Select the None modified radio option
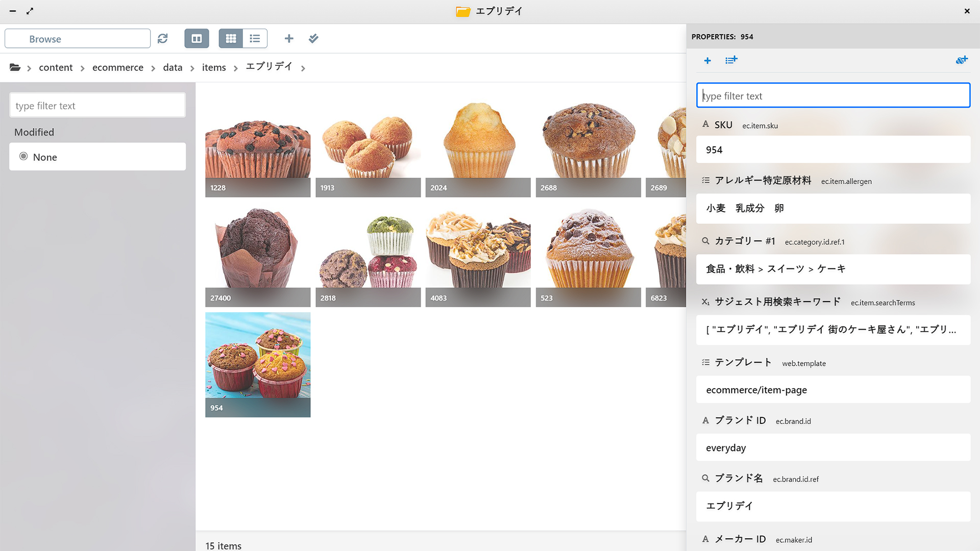The width and height of the screenshot is (980, 551). tap(23, 157)
